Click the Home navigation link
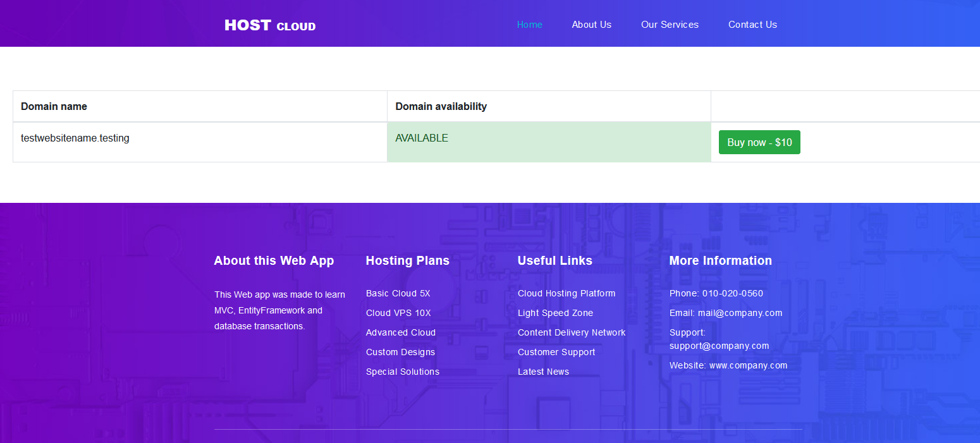Image resolution: width=980 pixels, height=443 pixels. pos(529,25)
